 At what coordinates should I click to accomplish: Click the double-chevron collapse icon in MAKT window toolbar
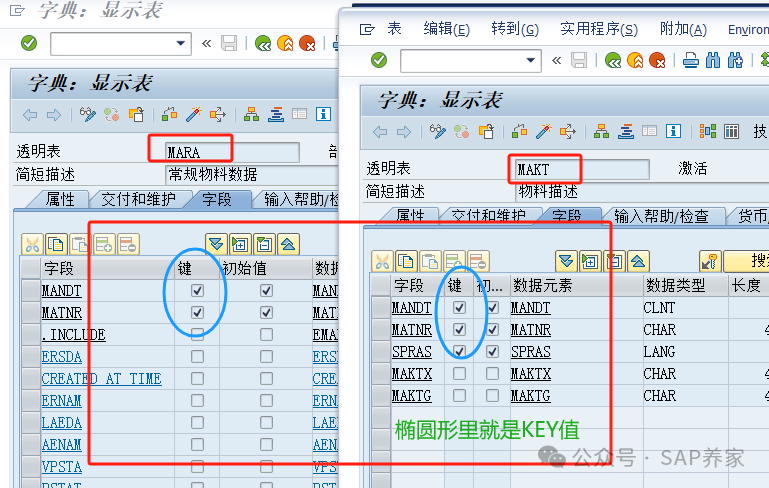tap(556, 61)
